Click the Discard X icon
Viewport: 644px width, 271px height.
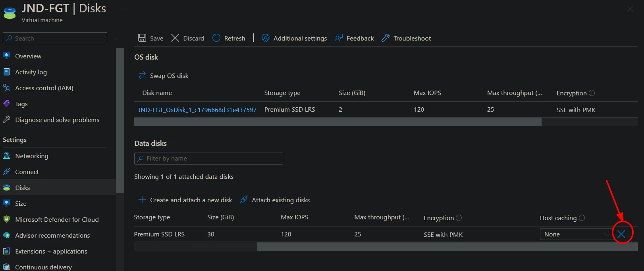[175, 38]
